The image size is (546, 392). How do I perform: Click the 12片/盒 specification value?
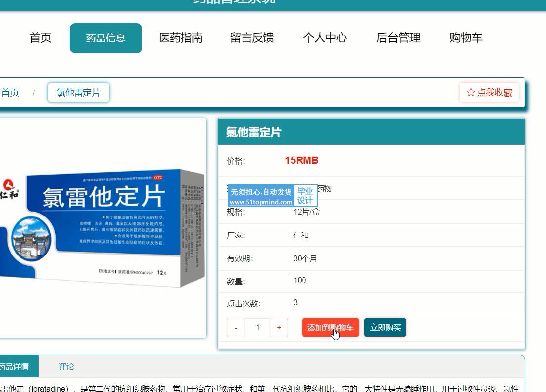[306, 212]
